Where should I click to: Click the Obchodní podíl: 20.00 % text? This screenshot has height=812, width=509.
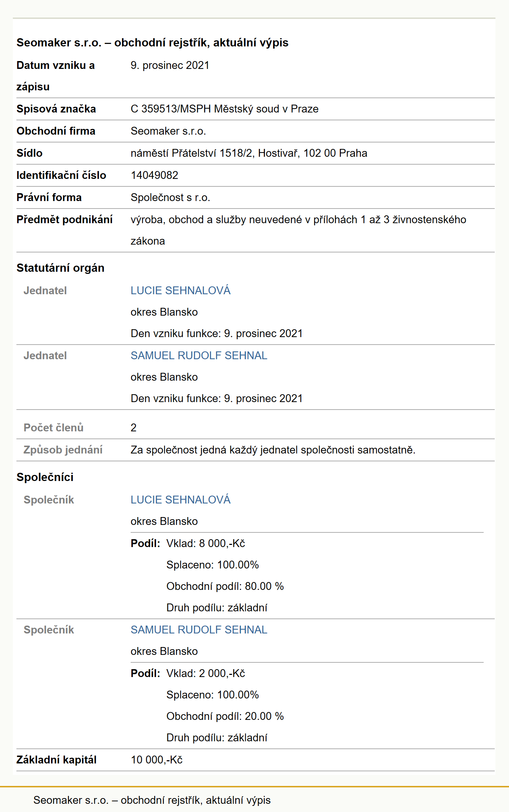point(225,716)
